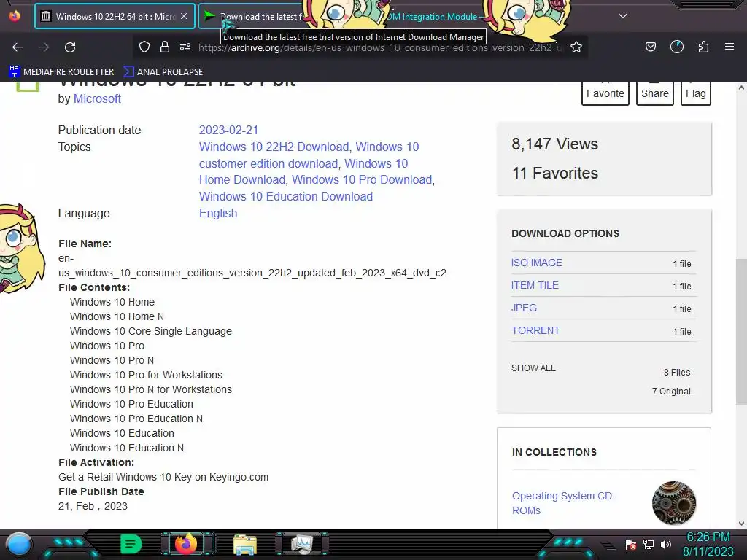Click the address bar URL field
The height and width of the screenshot is (560, 747).
pos(379,47)
